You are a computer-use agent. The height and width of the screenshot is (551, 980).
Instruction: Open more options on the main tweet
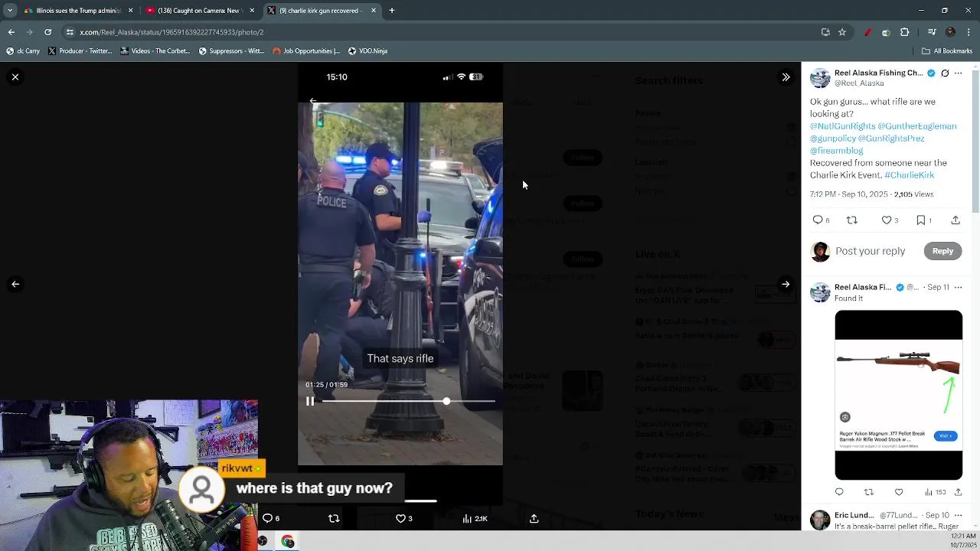958,73
